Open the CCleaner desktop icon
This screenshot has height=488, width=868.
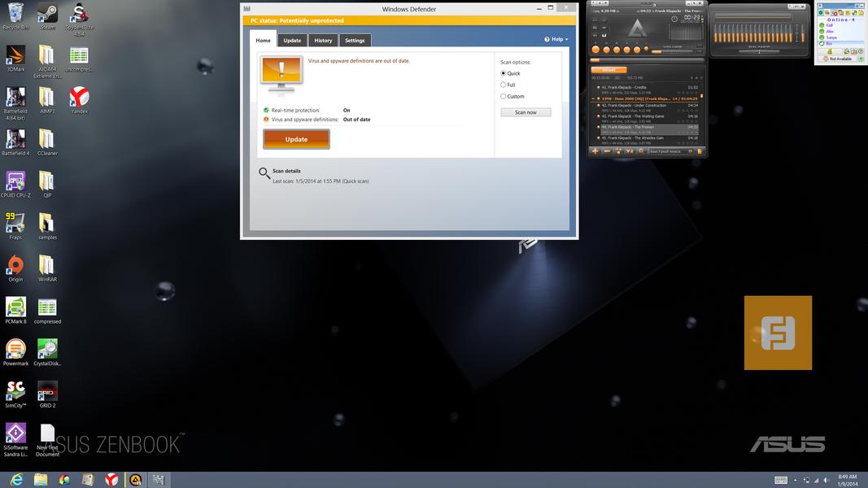pos(46,140)
